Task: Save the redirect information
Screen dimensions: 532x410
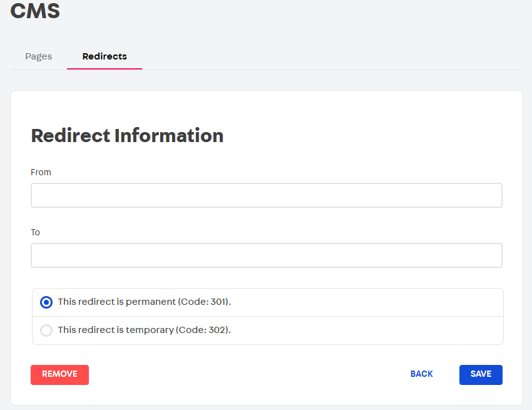Action: [x=481, y=374]
